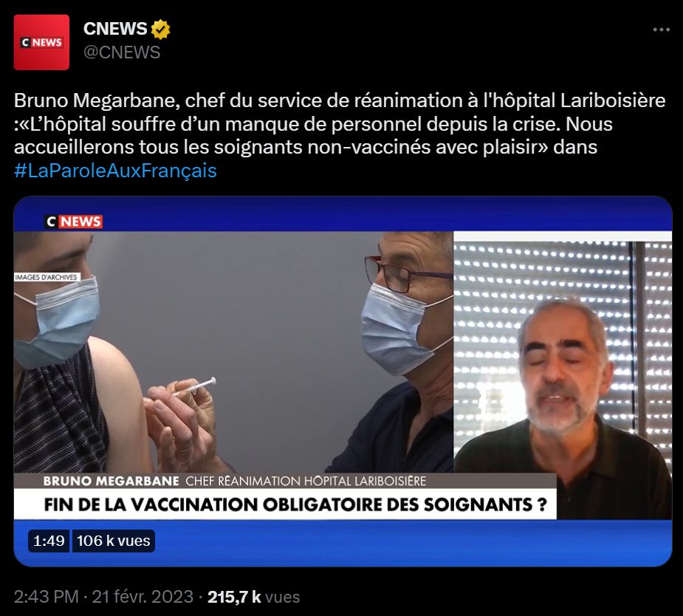Click the BRUNO MEGARBANE name banner
Image resolution: width=683 pixels, height=616 pixels.
pos(111,481)
